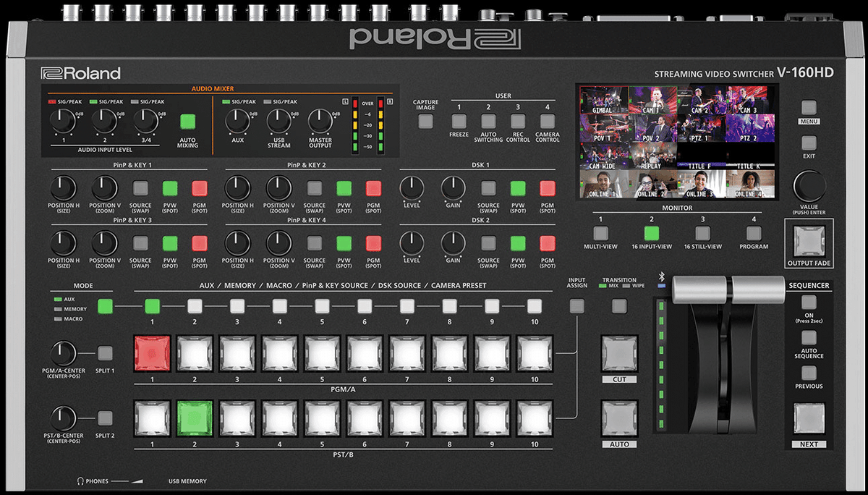Select lit AUX row button 1
The height and width of the screenshot is (495, 868).
[152, 305]
